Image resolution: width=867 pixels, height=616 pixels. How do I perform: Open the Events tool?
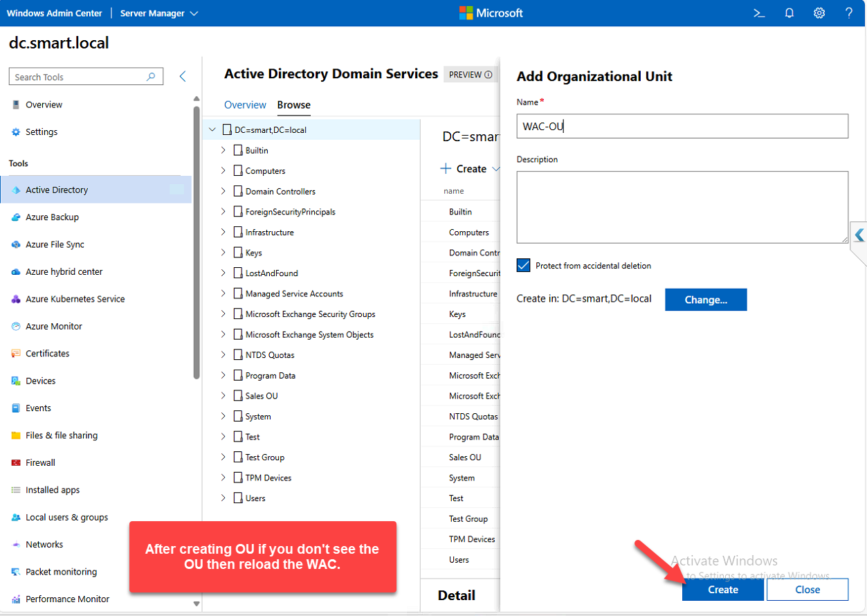coord(38,408)
